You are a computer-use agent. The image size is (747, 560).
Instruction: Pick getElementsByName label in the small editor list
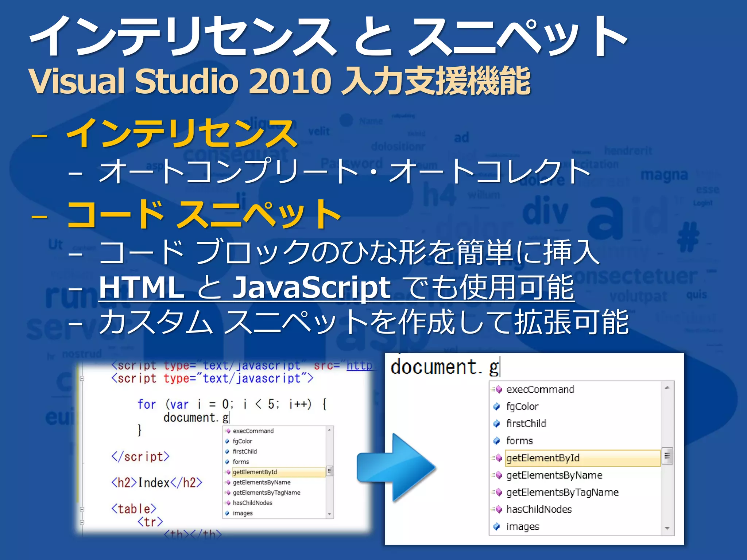click(262, 482)
